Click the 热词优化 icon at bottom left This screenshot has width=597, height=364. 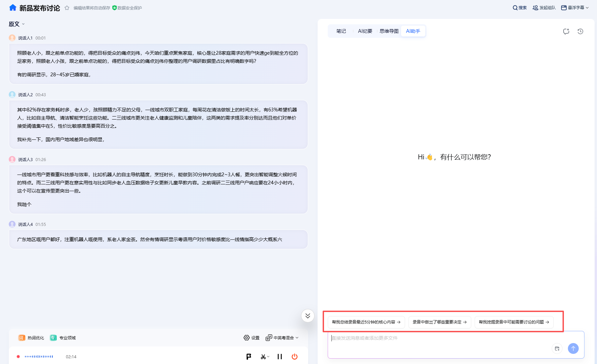(x=21, y=337)
